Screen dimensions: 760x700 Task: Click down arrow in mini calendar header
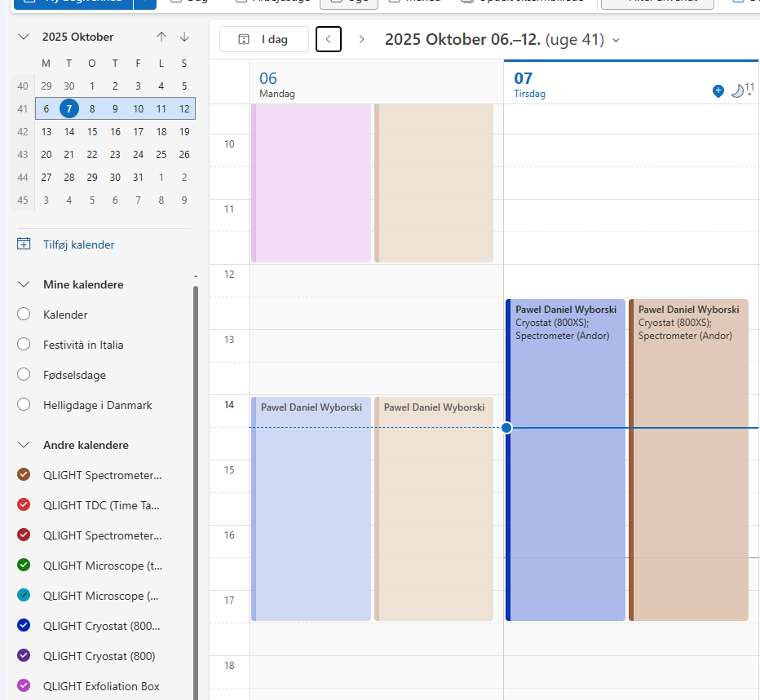coord(184,37)
